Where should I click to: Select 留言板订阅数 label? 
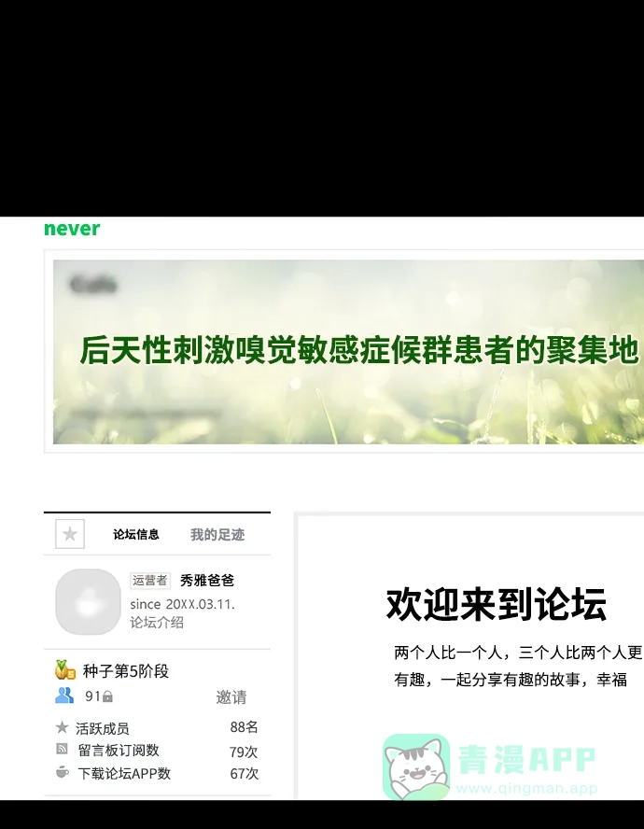(119, 751)
